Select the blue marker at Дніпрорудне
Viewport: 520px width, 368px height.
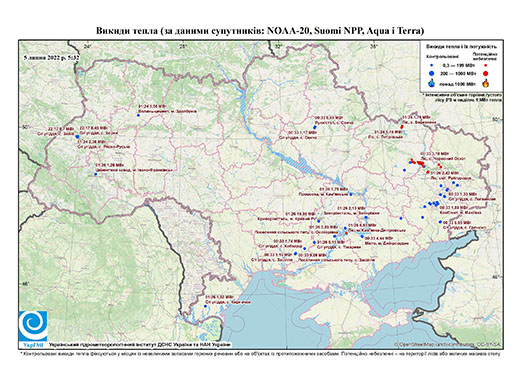pos(362,236)
